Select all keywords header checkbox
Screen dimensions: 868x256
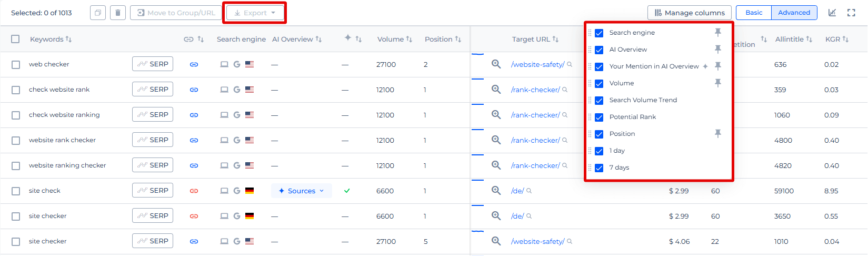click(x=15, y=39)
